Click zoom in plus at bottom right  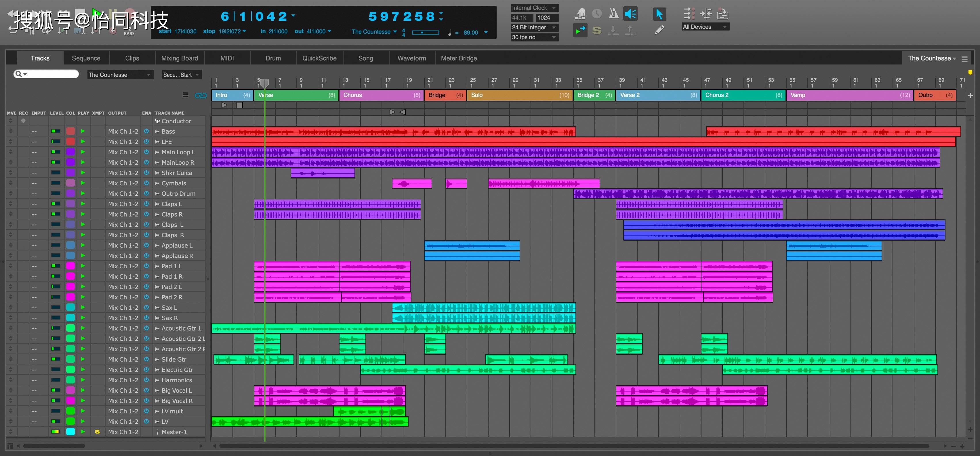click(962, 446)
